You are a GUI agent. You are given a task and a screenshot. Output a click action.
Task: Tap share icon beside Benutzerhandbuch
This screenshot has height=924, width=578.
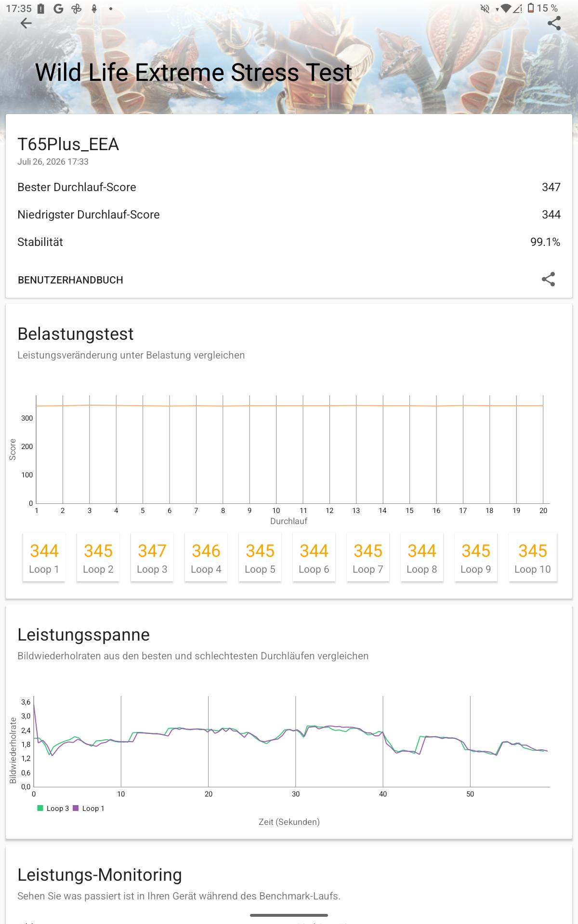pyautogui.click(x=548, y=280)
